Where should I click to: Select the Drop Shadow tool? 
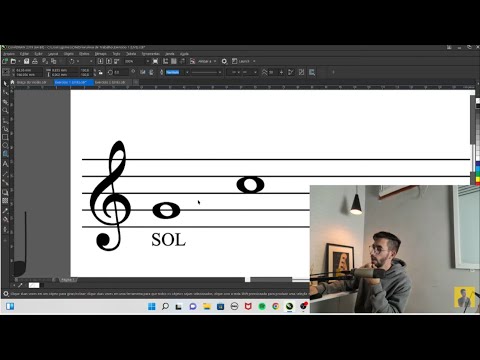[5, 192]
